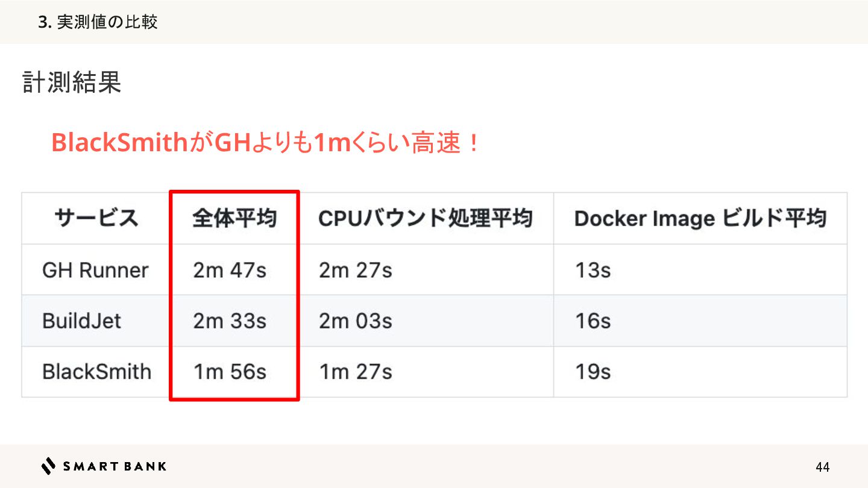This screenshot has width=868, height=488.
Task: Click the slide page number 44
Action: point(822,467)
